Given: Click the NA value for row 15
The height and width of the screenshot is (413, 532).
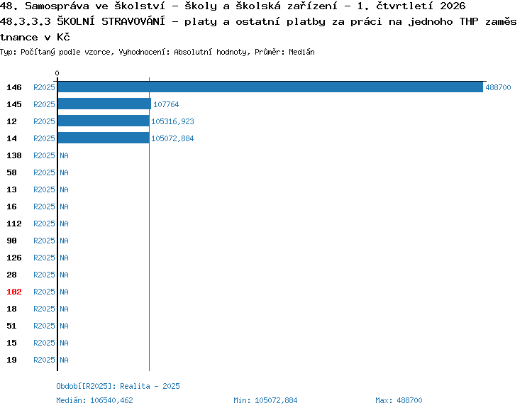Looking at the screenshot, I should [x=64, y=343].
